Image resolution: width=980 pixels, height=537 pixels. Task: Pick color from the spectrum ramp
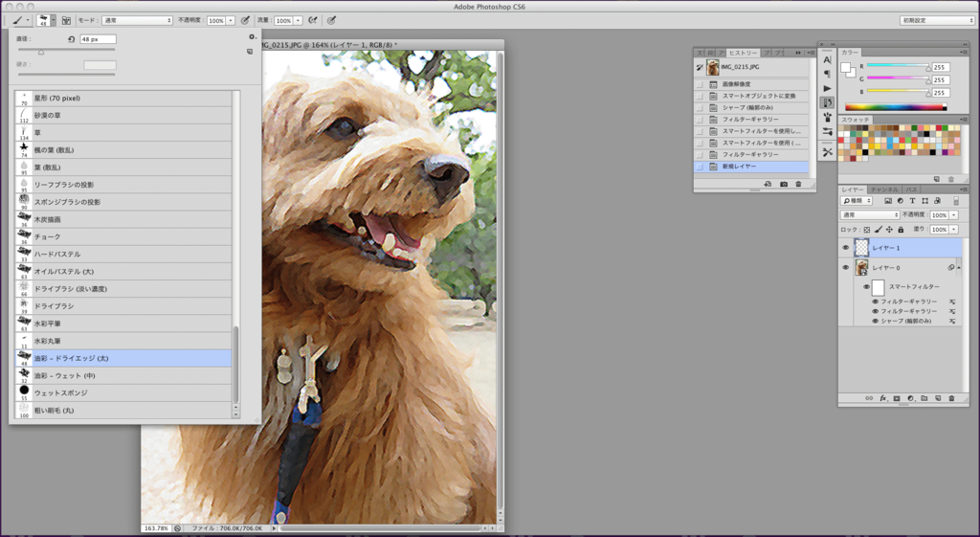coord(895,107)
